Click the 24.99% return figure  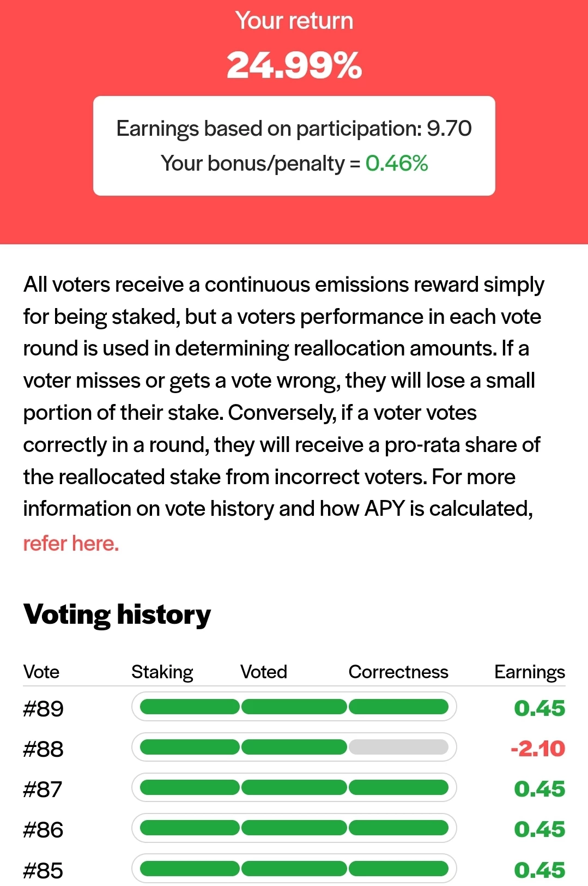(294, 65)
